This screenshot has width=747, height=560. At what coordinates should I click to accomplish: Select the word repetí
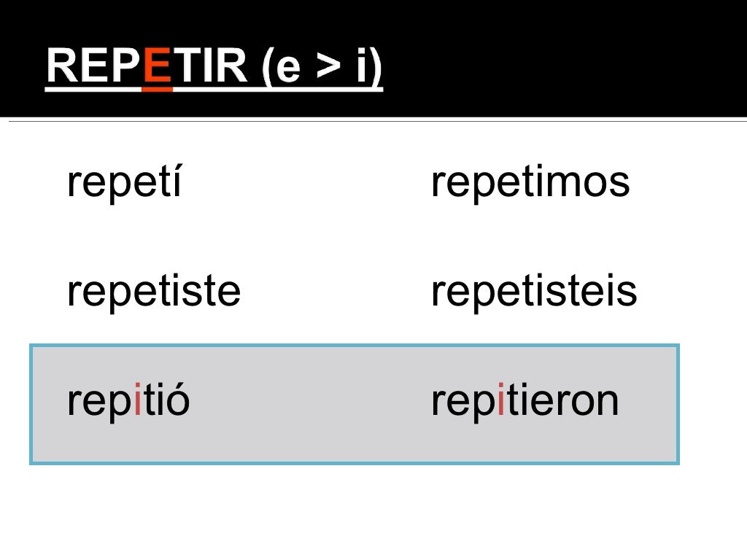click(123, 182)
